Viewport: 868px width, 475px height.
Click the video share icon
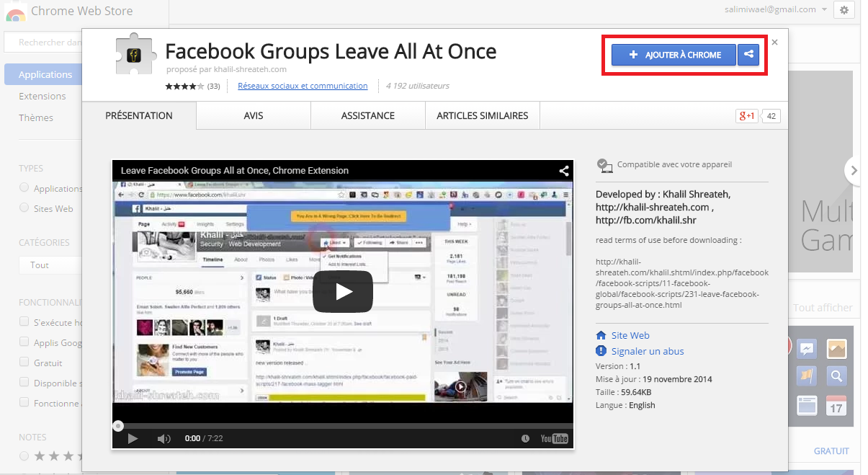coord(564,171)
